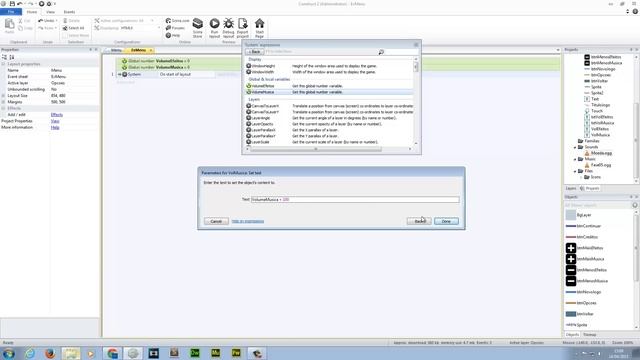This screenshot has height=360, width=640.
Task: Open Internet Explorer from the taskbar
Action: pos(30,353)
